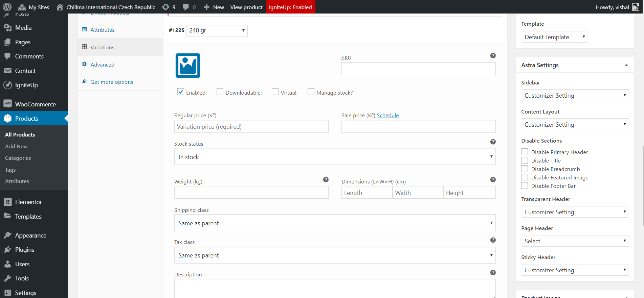Open the 240 gr variation dropdown
644x298 pixels.
tap(217, 30)
